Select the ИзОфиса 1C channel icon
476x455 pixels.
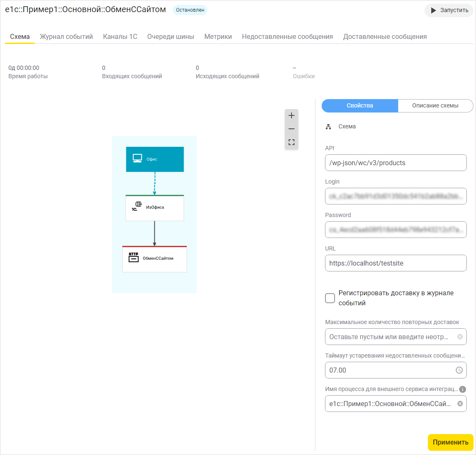coord(137,206)
